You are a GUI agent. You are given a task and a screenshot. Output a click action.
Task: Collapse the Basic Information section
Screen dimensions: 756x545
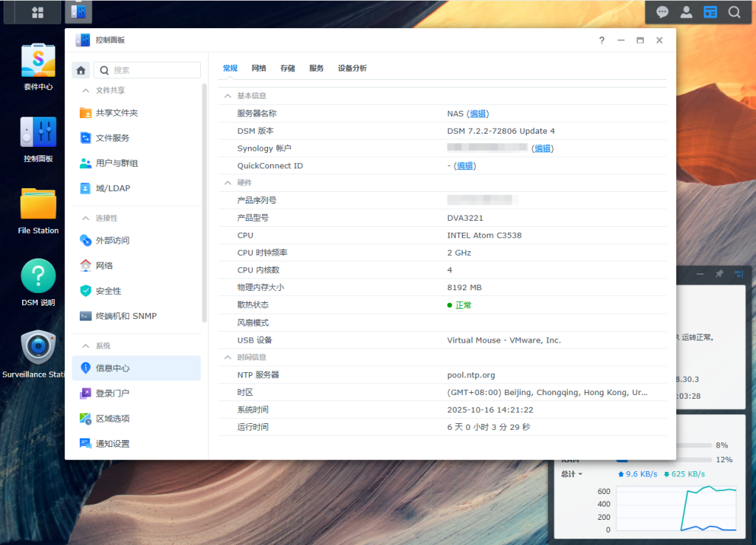[x=227, y=96]
